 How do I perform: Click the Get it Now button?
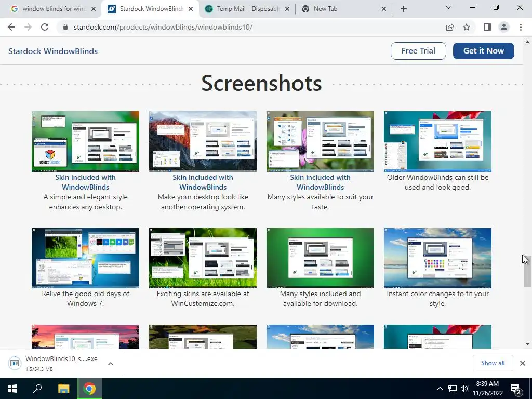coord(484,51)
